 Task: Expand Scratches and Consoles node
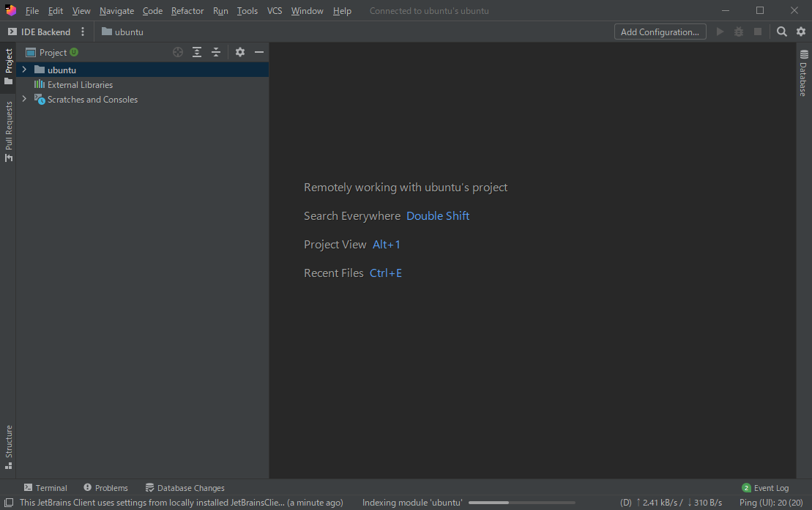tap(24, 99)
